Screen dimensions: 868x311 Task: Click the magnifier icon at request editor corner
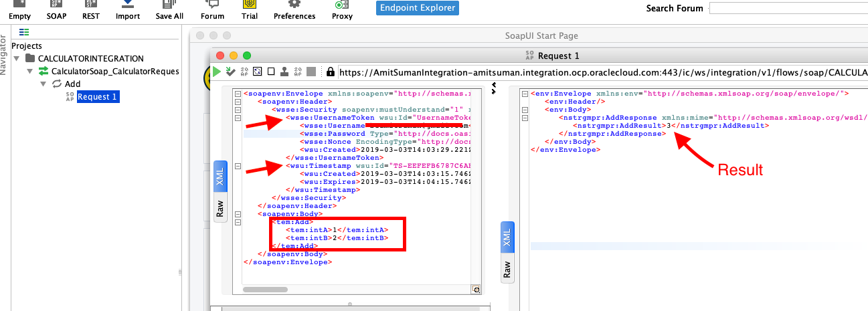[476, 290]
